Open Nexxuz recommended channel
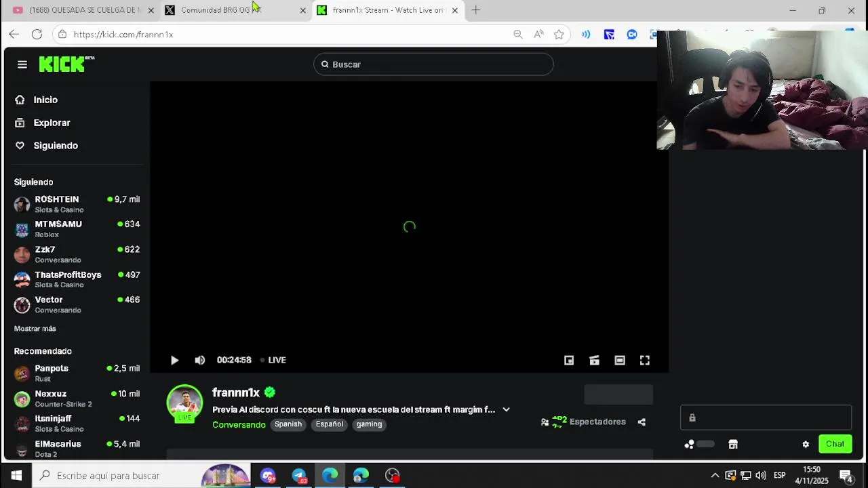This screenshot has width=868, height=488. tap(77, 399)
